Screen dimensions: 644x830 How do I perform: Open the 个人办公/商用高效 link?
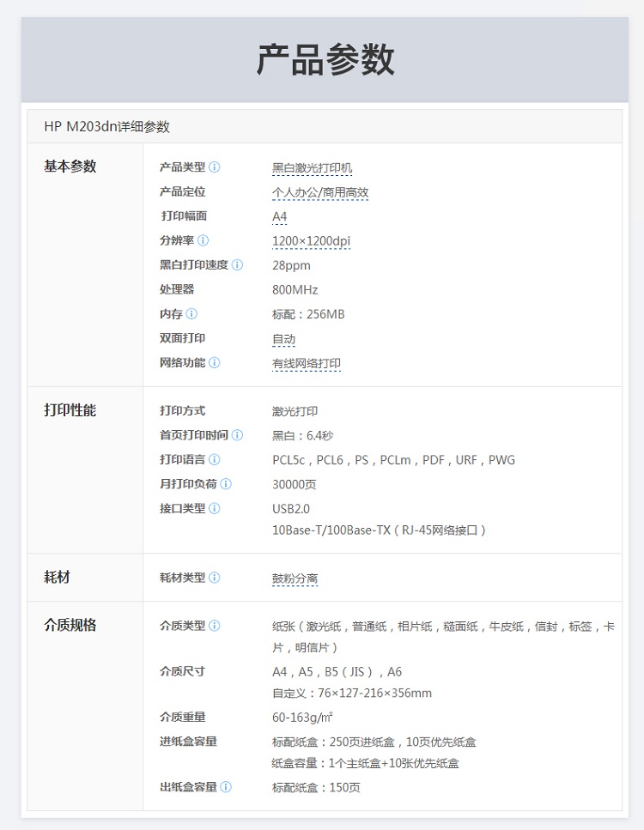(320, 192)
